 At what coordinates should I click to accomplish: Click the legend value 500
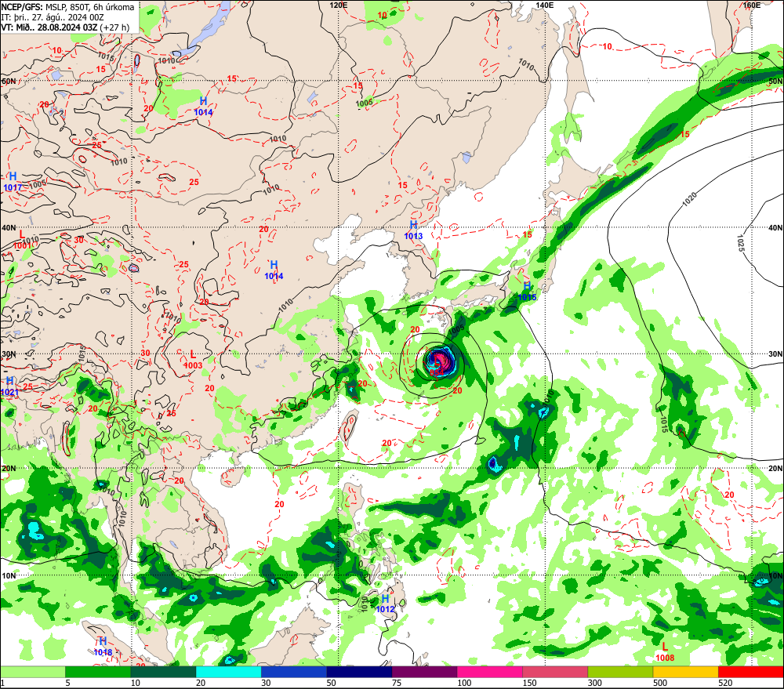pos(660,683)
